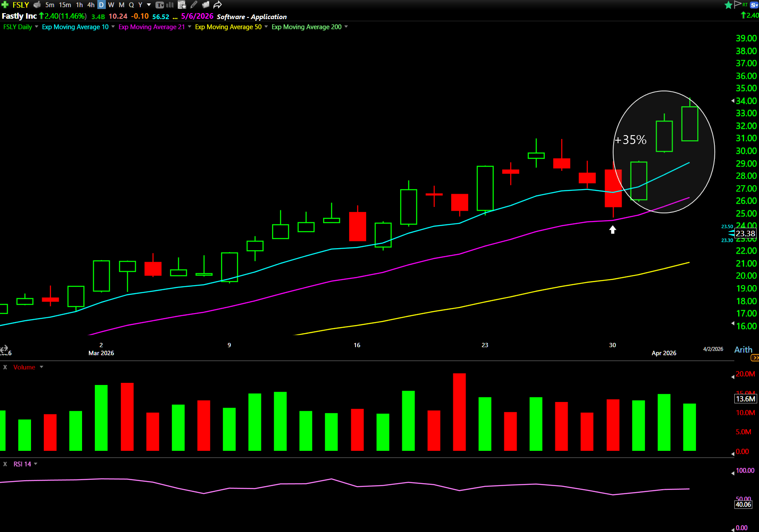Toggle the Arith price scale mode
Viewport: 759px width, 532px height.
click(x=743, y=349)
